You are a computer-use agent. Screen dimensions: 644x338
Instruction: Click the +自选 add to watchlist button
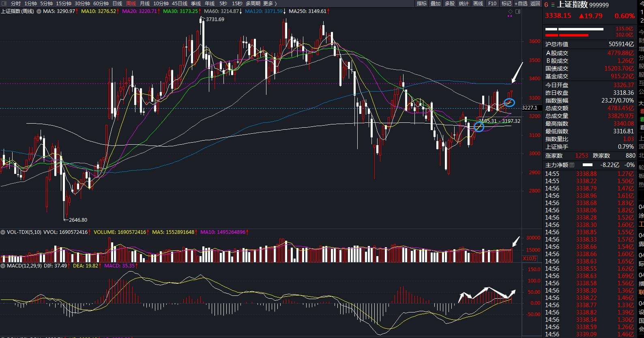(521, 4)
